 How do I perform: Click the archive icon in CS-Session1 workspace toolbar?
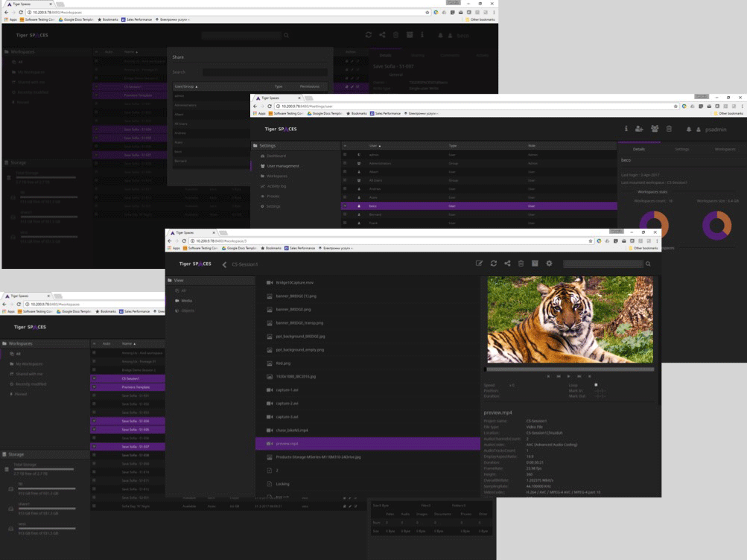click(x=535, y=264)
